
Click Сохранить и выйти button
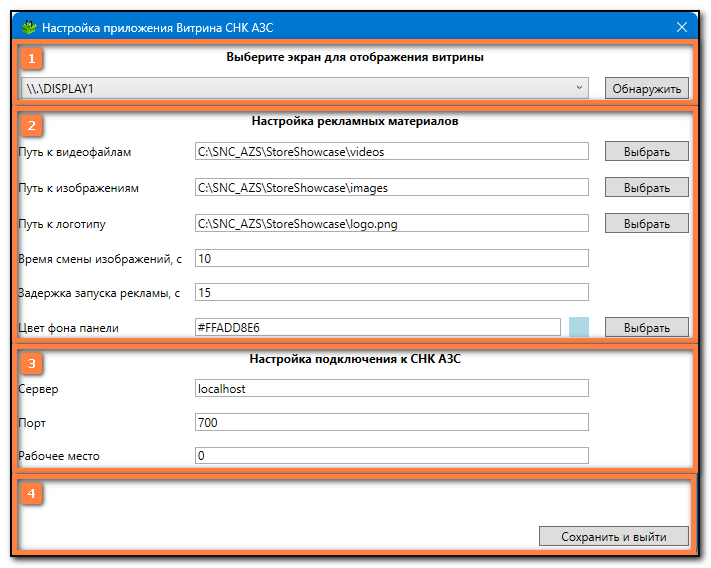tap(614, 536)
